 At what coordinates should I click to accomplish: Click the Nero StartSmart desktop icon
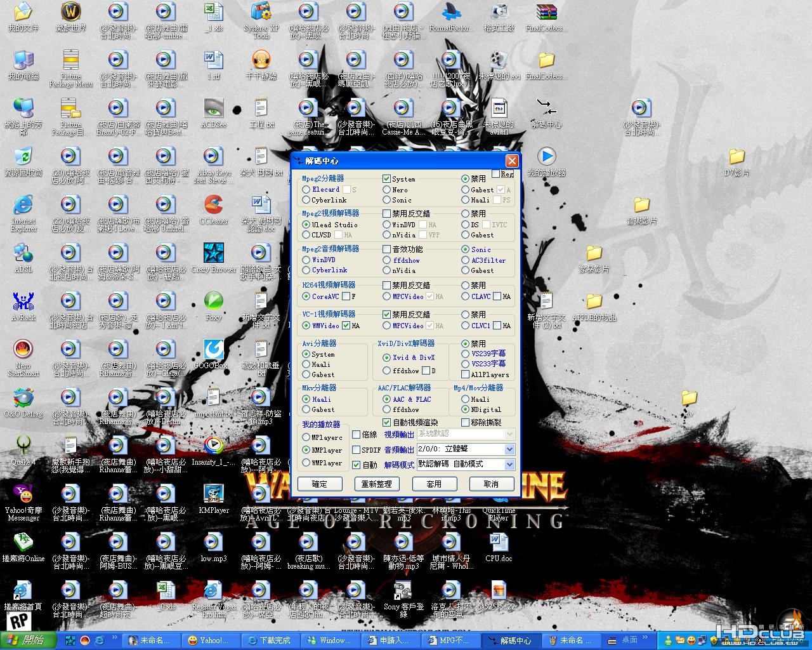point(23,357)
